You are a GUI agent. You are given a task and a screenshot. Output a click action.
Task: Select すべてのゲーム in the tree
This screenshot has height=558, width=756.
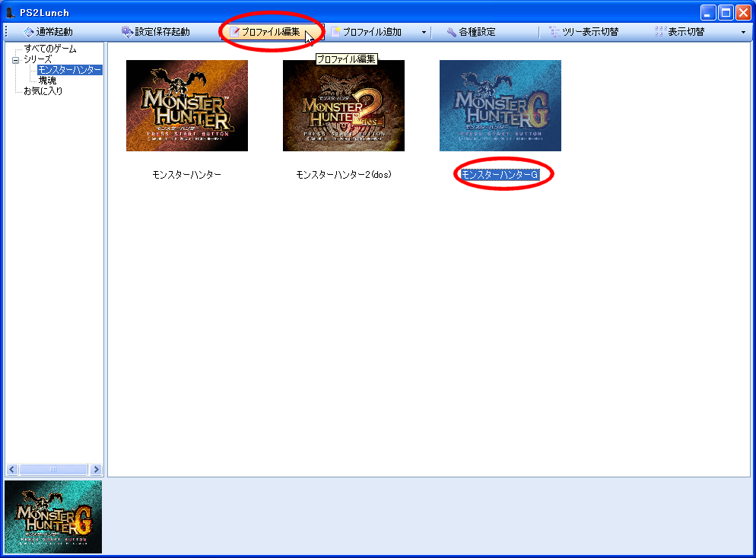[50, 49]
